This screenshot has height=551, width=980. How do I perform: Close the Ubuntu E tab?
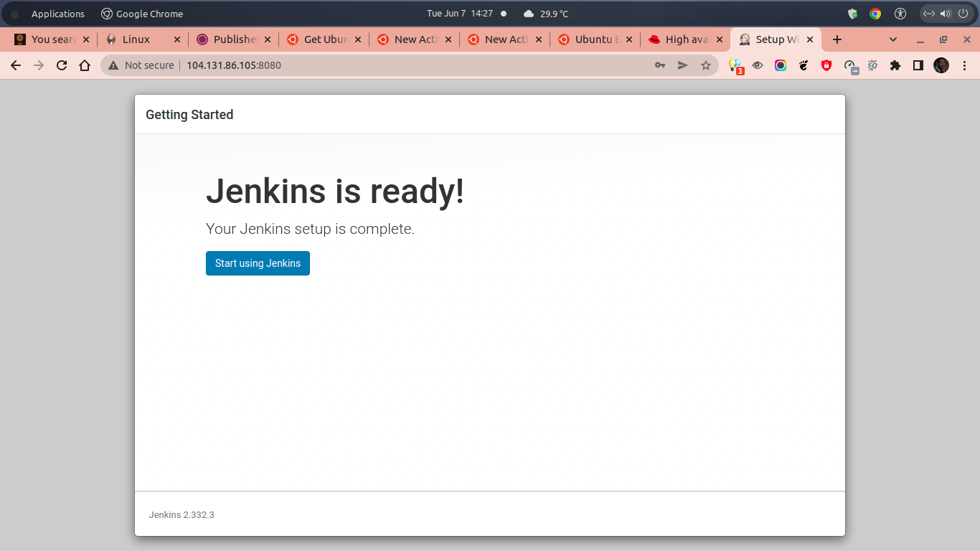tap(628, 39)
